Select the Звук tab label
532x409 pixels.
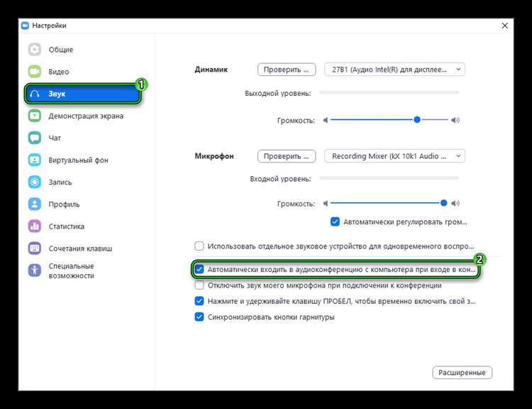[x=57, y=94]
